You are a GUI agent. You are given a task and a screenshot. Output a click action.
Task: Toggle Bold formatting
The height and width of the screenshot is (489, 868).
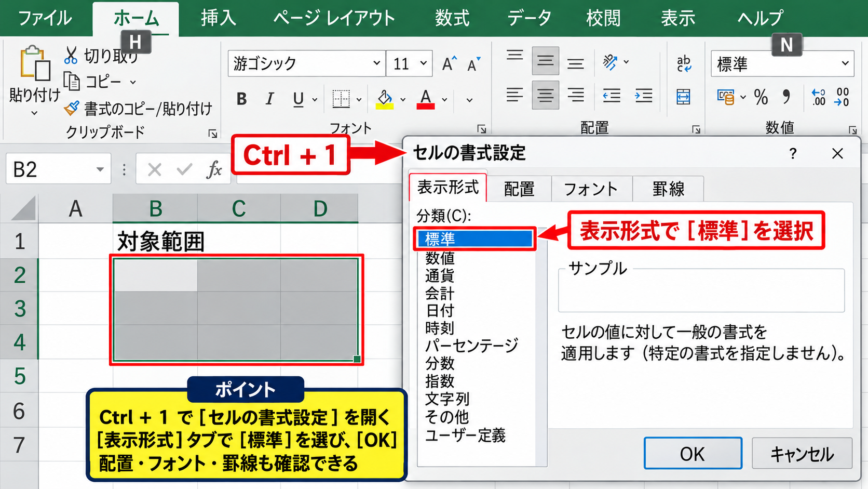pyautogui.click(x=241, y=99)
